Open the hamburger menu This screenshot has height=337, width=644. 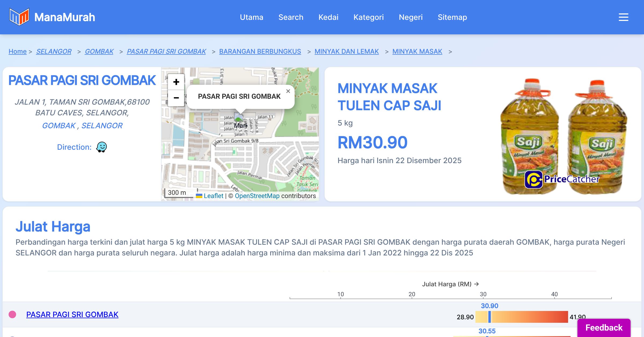tap(623, 17)
